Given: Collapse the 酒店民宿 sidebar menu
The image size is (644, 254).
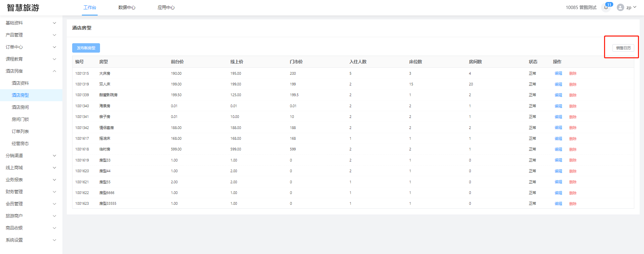Looking at the screenshot, I should pyautogui.click(x=31, y=71).
